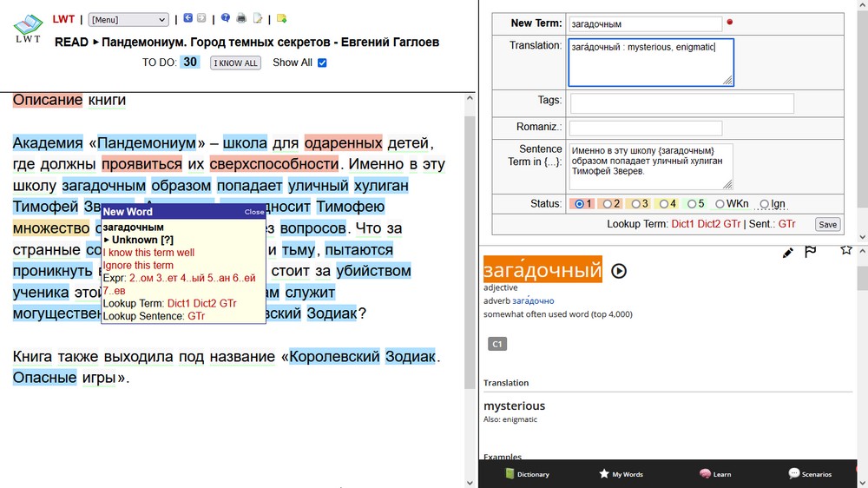Click the edit text document icon
This screenshot has width=868, height=488.
tap(258, 18)
